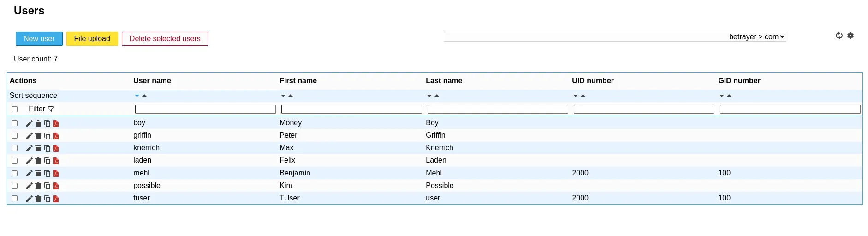Create PDF for user laden
This screenshot has height=236, width=868.
56,161
